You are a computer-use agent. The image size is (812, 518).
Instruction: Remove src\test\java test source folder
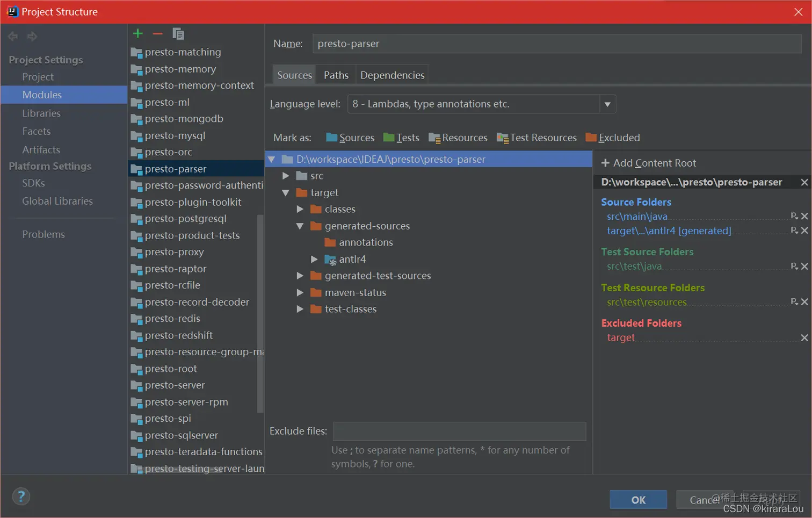click(804, 266)
